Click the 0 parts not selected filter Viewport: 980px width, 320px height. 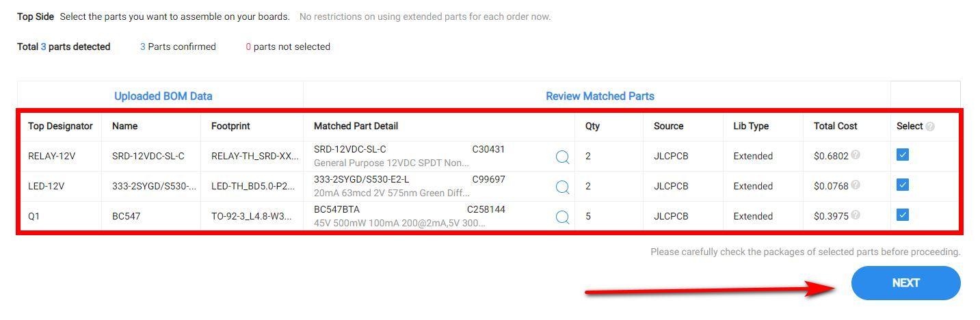tap(288, 46)
